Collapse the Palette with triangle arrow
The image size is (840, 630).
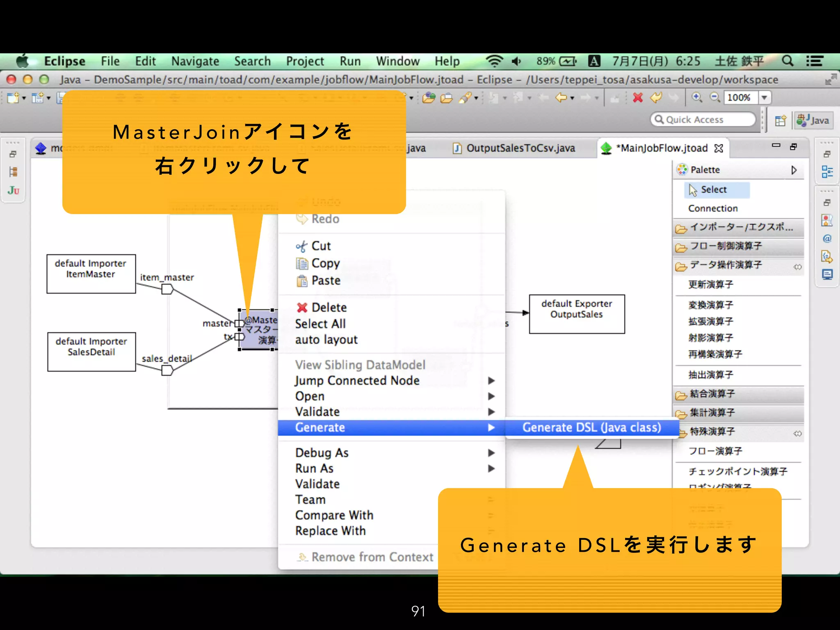pos(794,170)
